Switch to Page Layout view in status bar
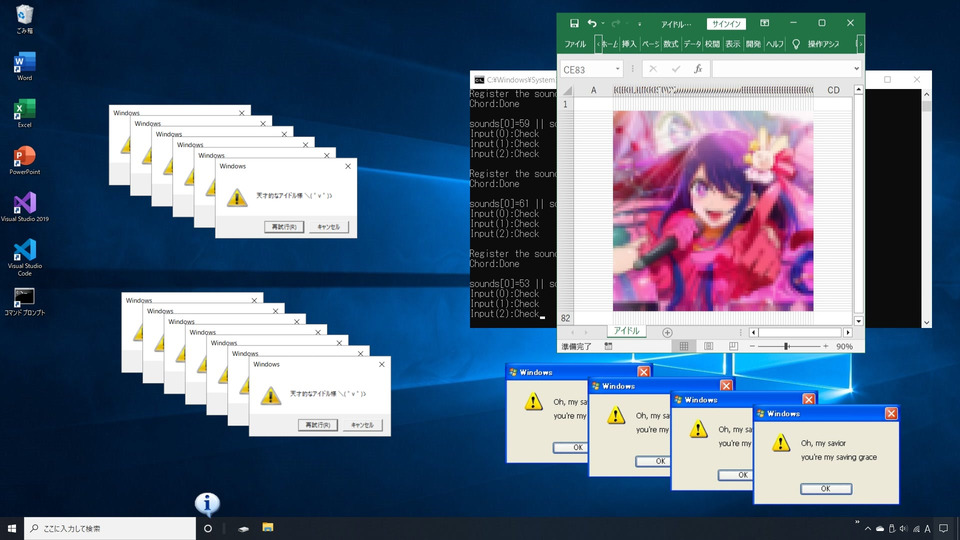Screen dimensions: 960x540 pyautogui.click(x=708, y=346)
